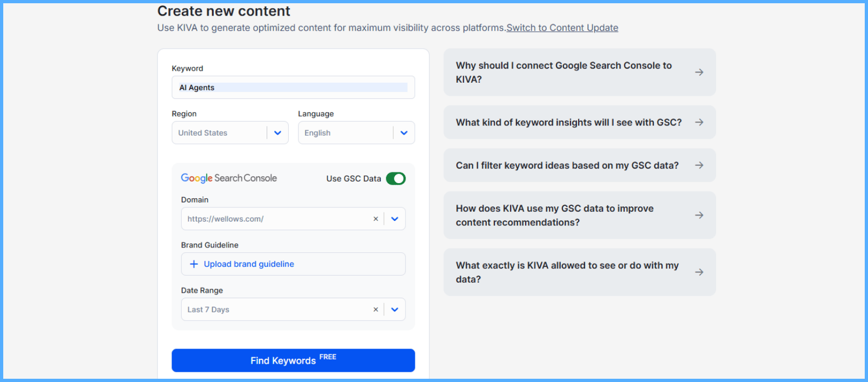The height and width of the screenshot is (382, 868).
Task: Open the Language dropdown chevron
Action: click(x=404, y=133)
